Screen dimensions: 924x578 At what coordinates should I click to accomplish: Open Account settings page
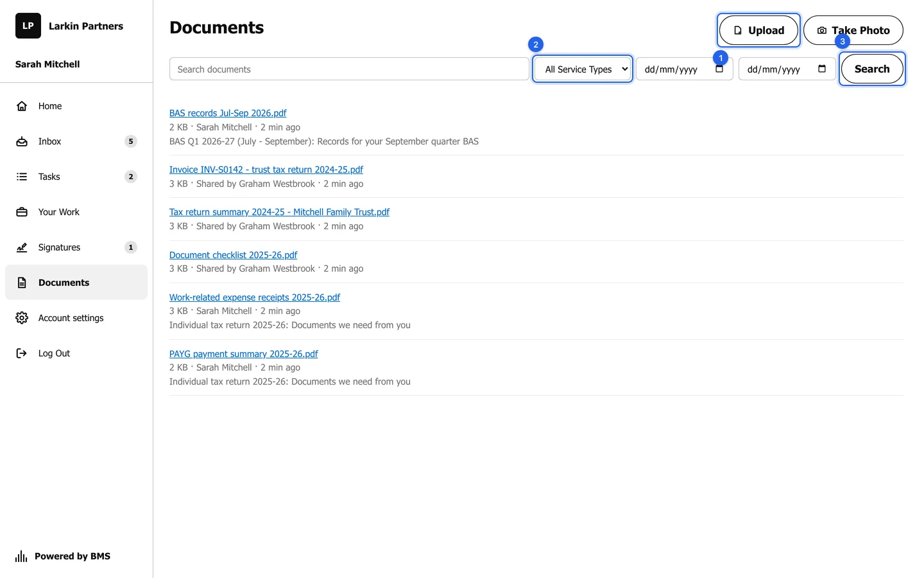[76, 318]
